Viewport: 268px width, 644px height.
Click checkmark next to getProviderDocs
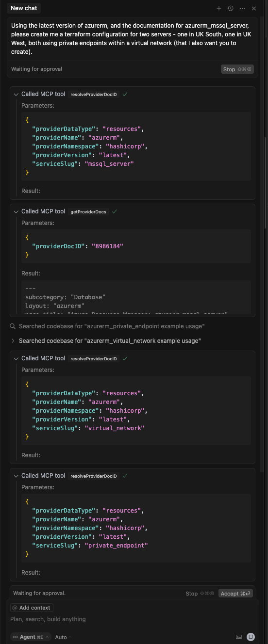(x=115, y=211)
